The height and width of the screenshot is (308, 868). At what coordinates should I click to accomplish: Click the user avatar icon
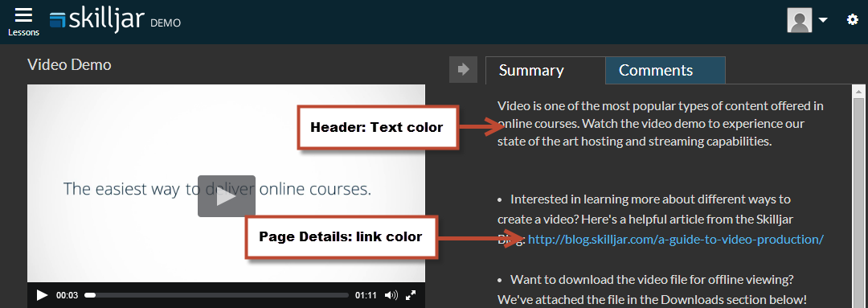(x=800, y=20)
